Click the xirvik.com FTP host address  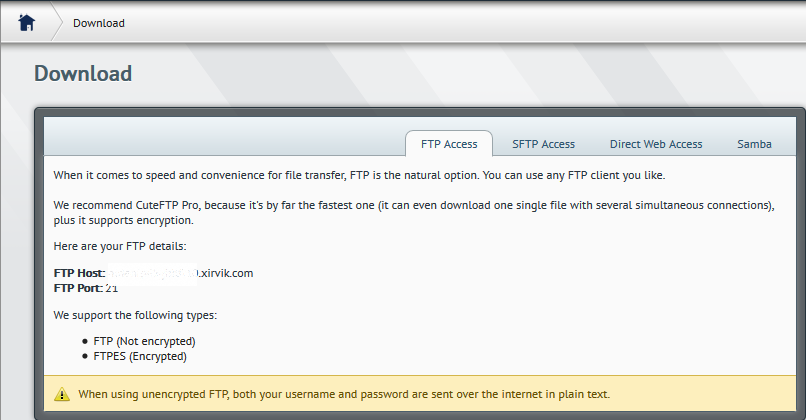[x=180, y=273]
